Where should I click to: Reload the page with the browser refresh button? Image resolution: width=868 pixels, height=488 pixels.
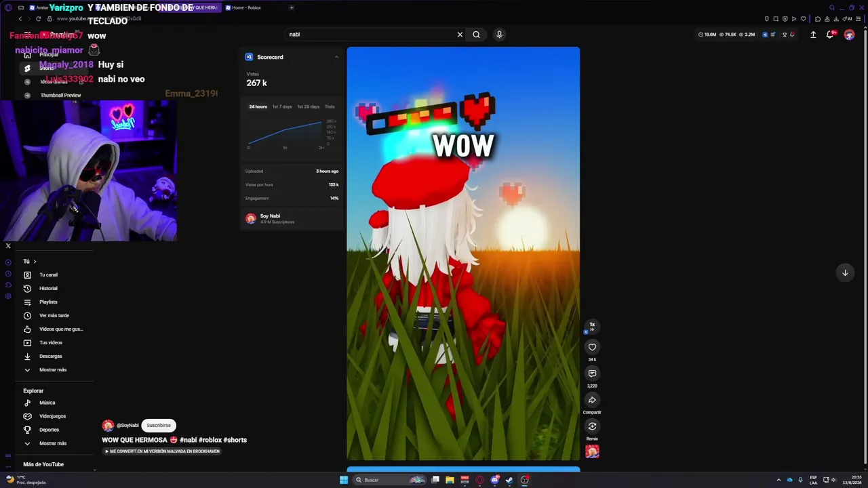click(38, 19)
